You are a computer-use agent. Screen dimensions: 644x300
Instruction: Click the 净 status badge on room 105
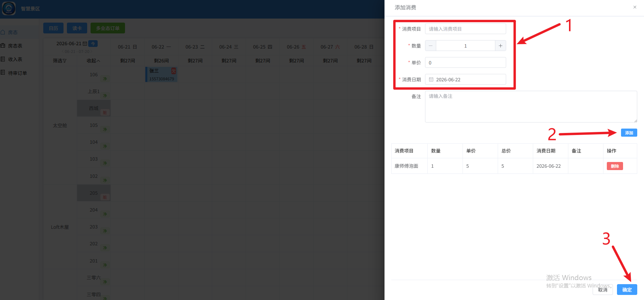point(105,130)
